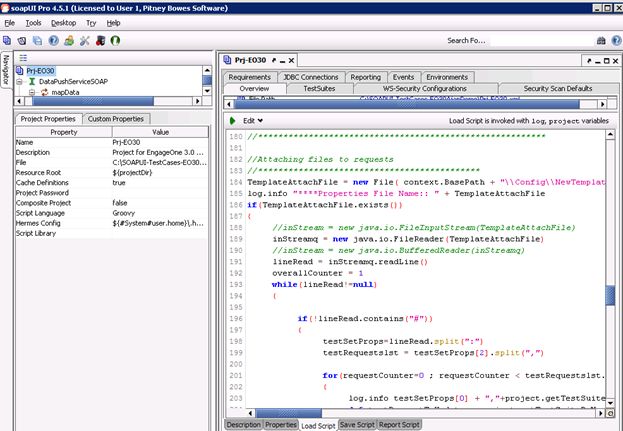This screenshot has height=431, width=623.
Task: Collapse the DataPushServiceSOAP tree node
Action: 19,81
